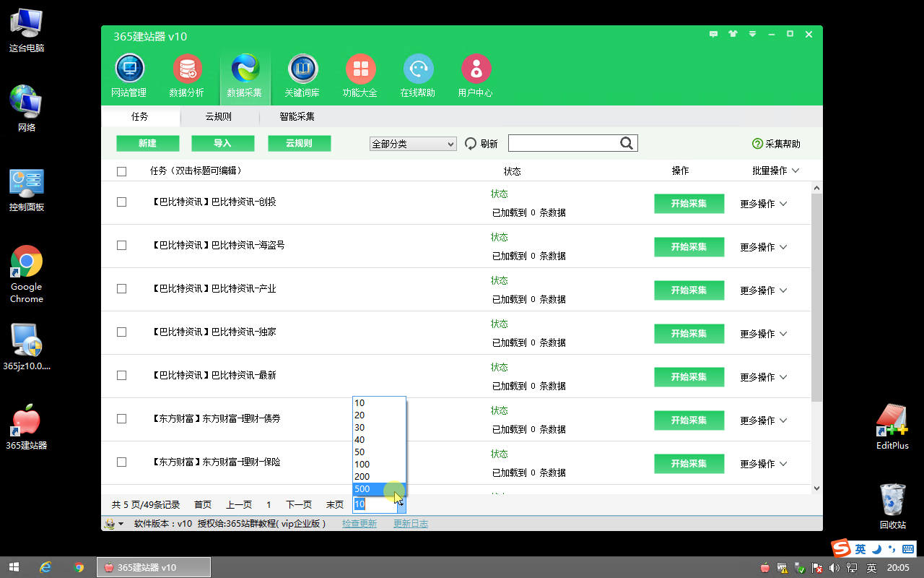The height and width of the screenshot is (578, 924).
Task: Click the magnifier search icon
Action: coord(627,143)
